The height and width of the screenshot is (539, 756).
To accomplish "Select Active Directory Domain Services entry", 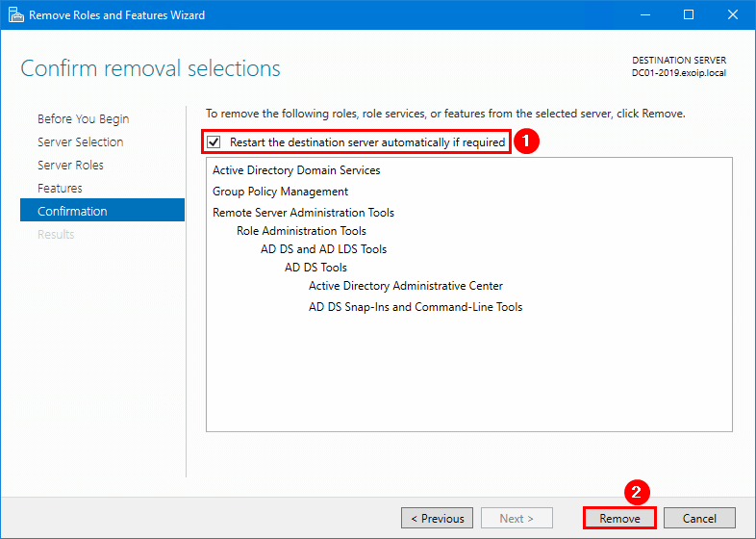I will pyautogui.click(x=296, y=170).
